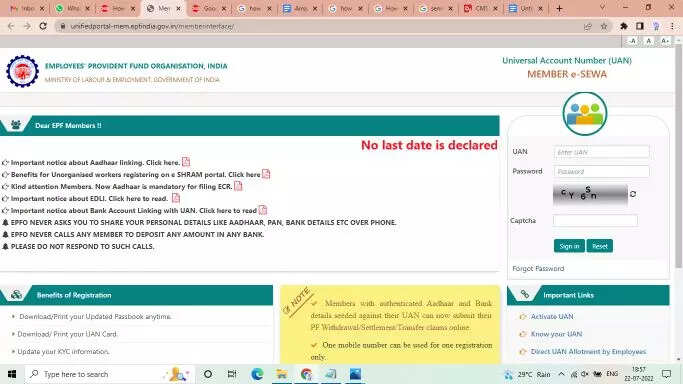Open PDF icon beside Aadhaar linking notice

(186, 162)
